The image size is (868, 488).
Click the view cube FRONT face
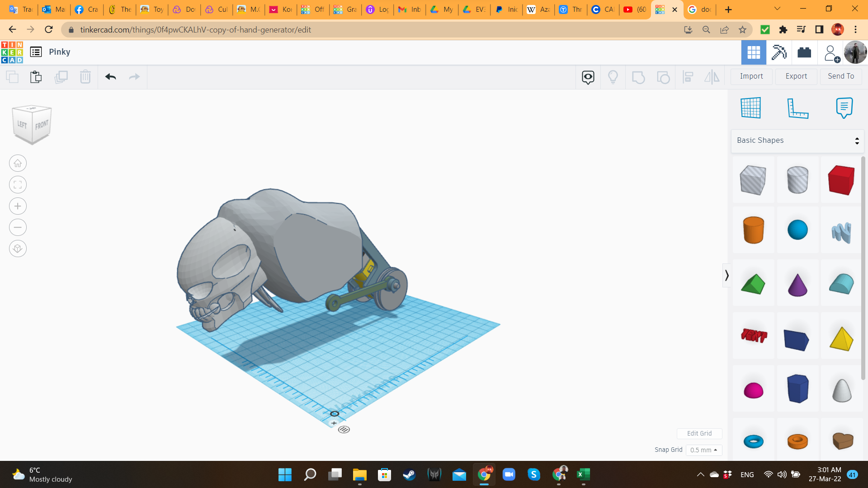pyautogui.click(x=42, y=125)
